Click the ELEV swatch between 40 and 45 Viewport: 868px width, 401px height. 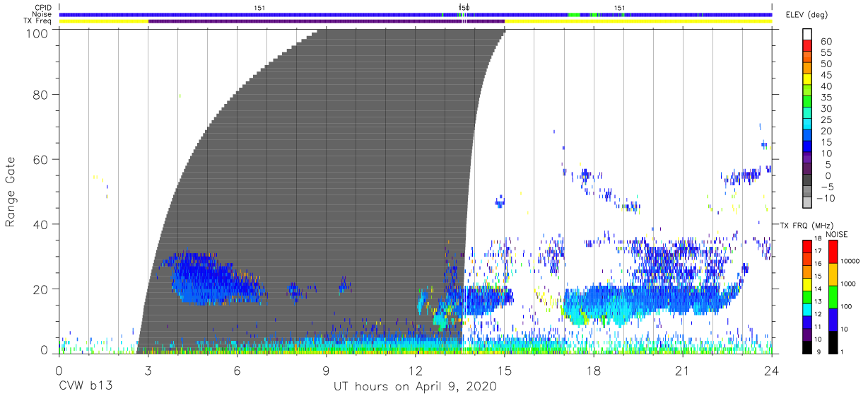coord(807,81)
